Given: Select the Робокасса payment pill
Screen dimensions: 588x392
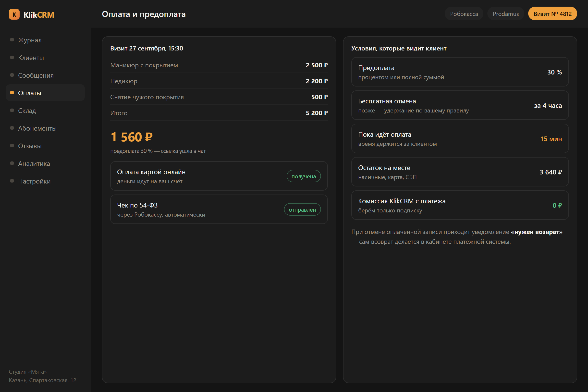Looking at the screenshot, I should coord(464,14).
